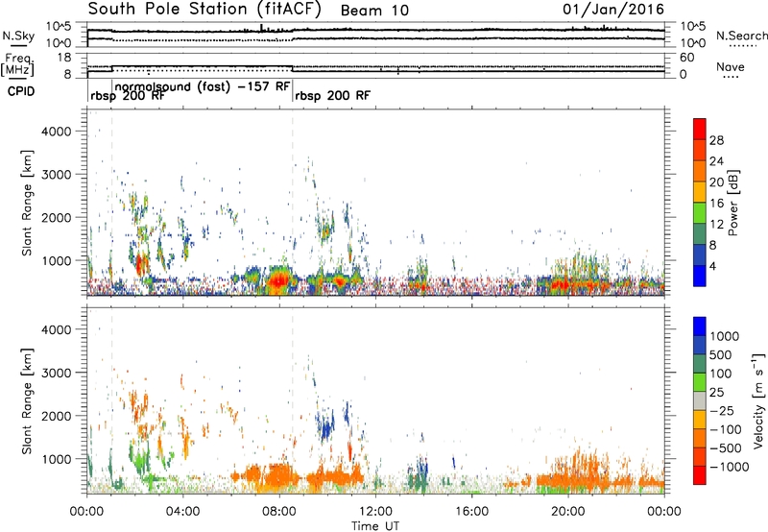Viewport: 768px width, 532px height.
Task: Click 'Velocity [m s⁻¹]' colorbar title
Action: pyautogui.click(x=758, y=401)
